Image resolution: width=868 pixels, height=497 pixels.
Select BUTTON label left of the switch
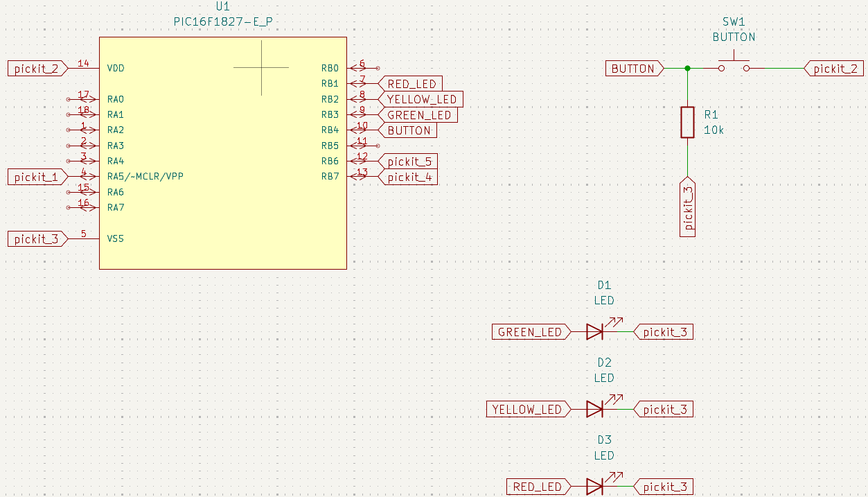coord(634,69)
